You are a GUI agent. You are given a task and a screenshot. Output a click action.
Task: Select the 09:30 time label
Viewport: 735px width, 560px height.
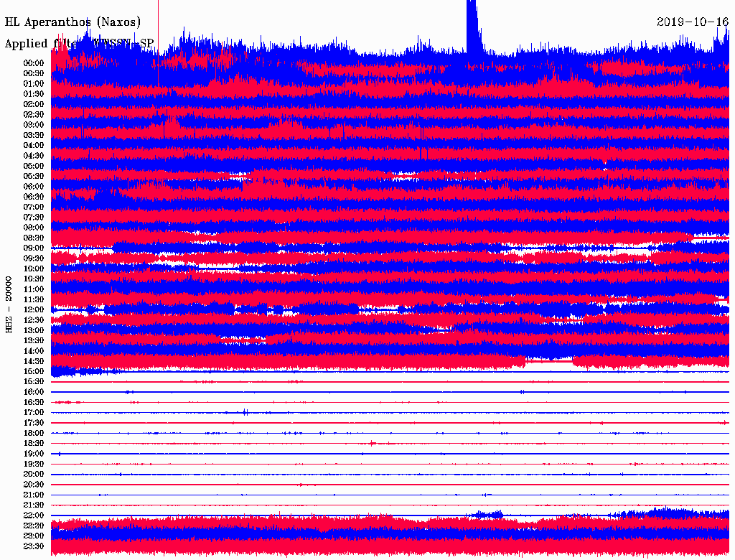point(34,258)
